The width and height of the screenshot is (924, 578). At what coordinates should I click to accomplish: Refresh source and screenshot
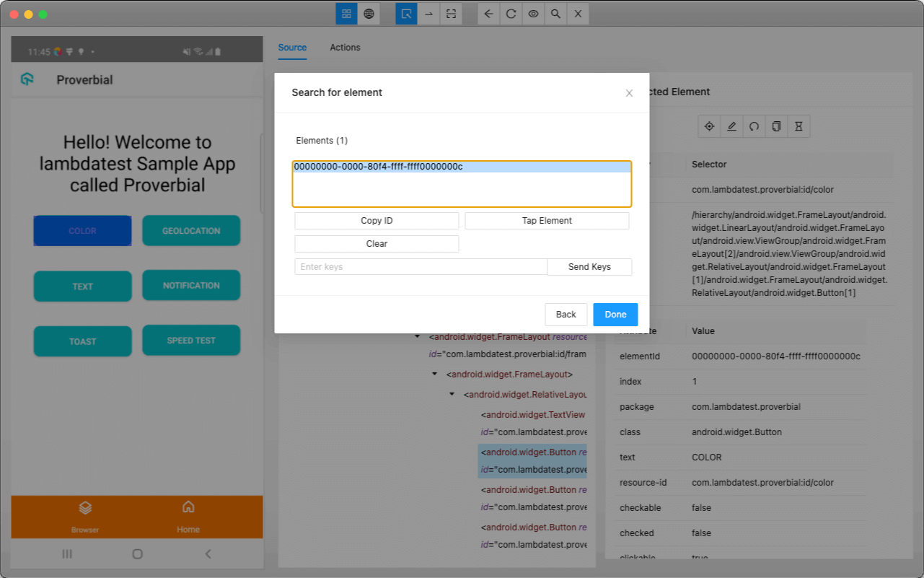click(511, 14)
